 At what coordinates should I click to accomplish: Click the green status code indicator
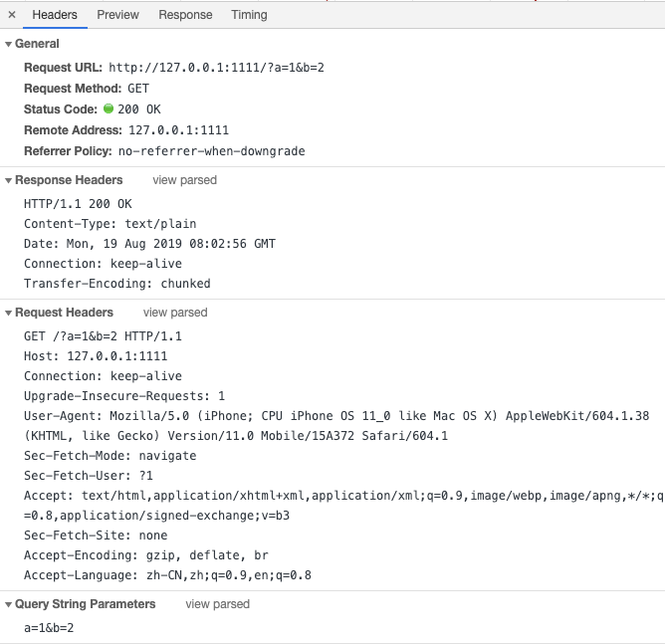(109, 109)
